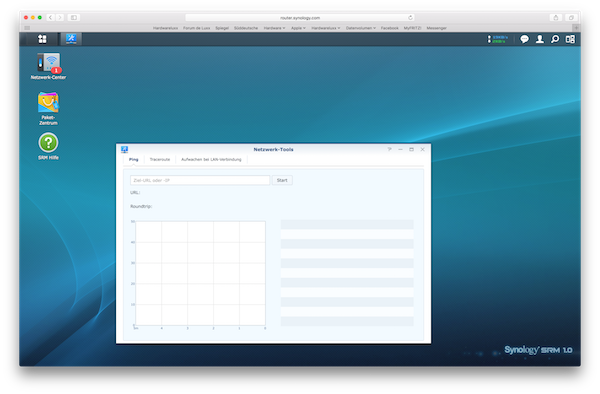The height and width of the screenshot is (394, 600).
Task: Click the upload/download speed indicator
Action: [x=497, y=39]
